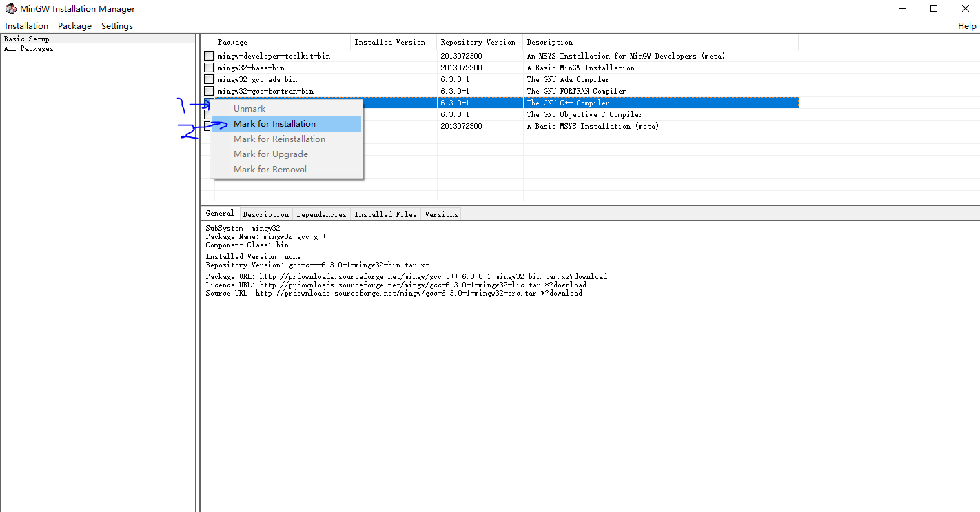The image size is (980, 512).
Task: Select Basic Setup in left pane
Action: [x=27, y=39]
